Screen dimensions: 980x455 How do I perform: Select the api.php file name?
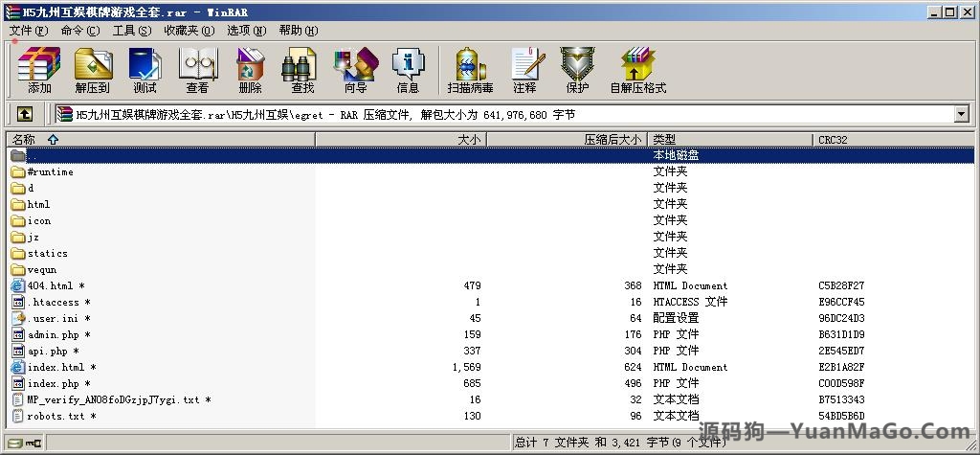(54, 351)
